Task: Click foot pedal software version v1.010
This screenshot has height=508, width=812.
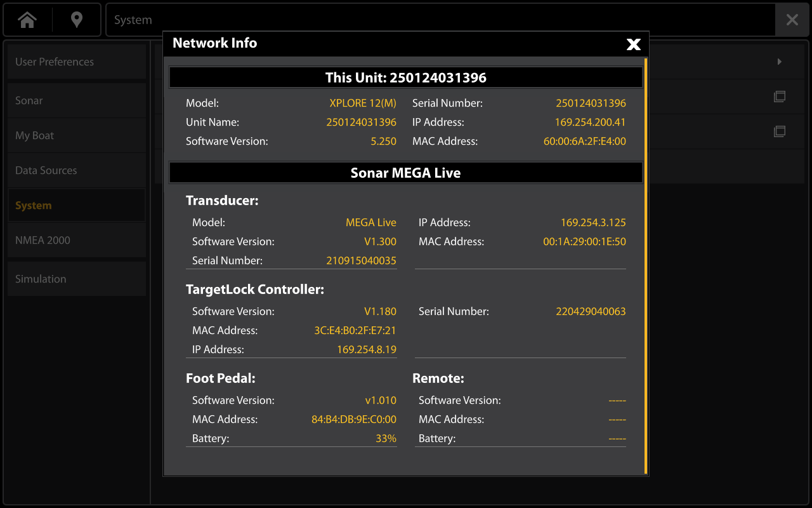Action: pyautogui.click(x=381, y=400)
